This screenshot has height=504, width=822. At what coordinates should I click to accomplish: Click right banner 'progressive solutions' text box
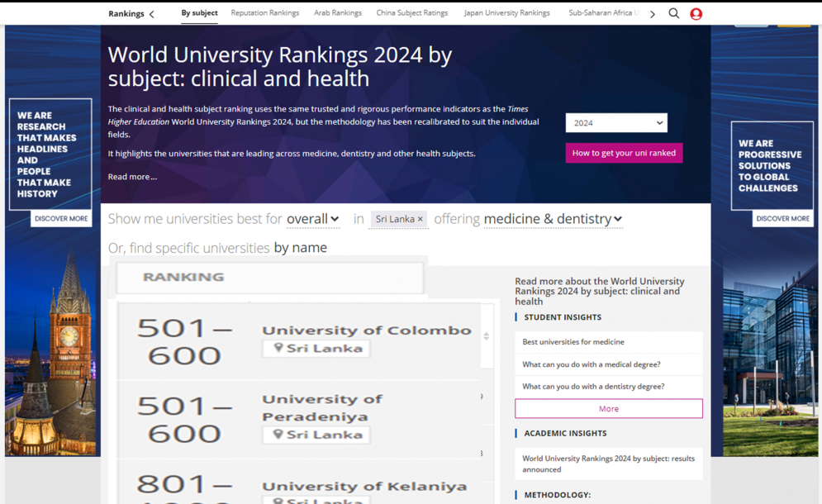772,166
